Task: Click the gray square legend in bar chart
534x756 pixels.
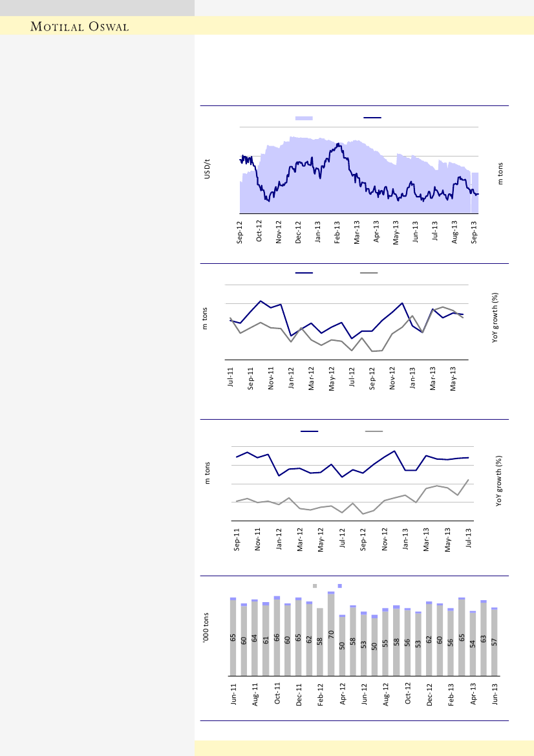Action: [x=315, y=585]
